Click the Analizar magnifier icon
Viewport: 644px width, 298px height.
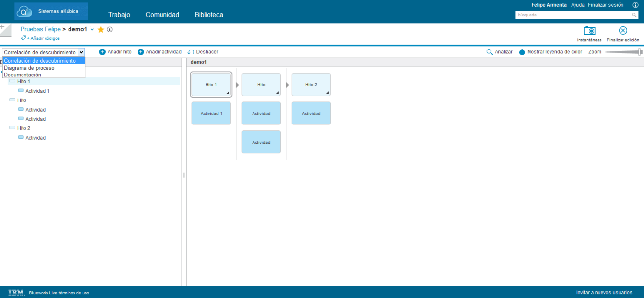pos(489,52)
